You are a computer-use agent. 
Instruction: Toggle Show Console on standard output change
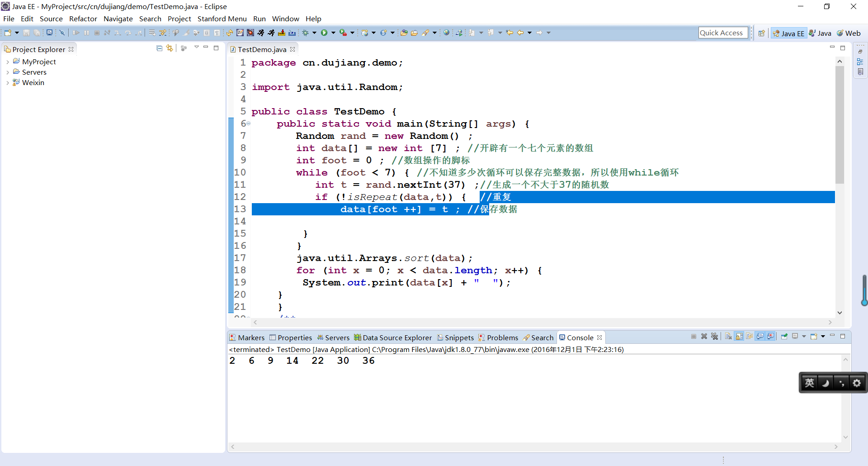pyautogui.click(x=760, y=336)
